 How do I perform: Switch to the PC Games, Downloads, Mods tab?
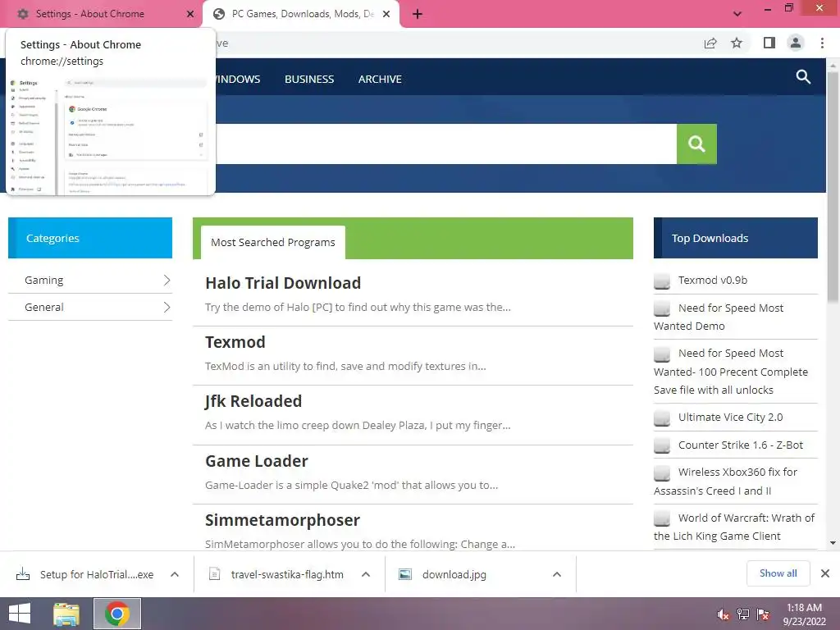click(x=302, y=14)
